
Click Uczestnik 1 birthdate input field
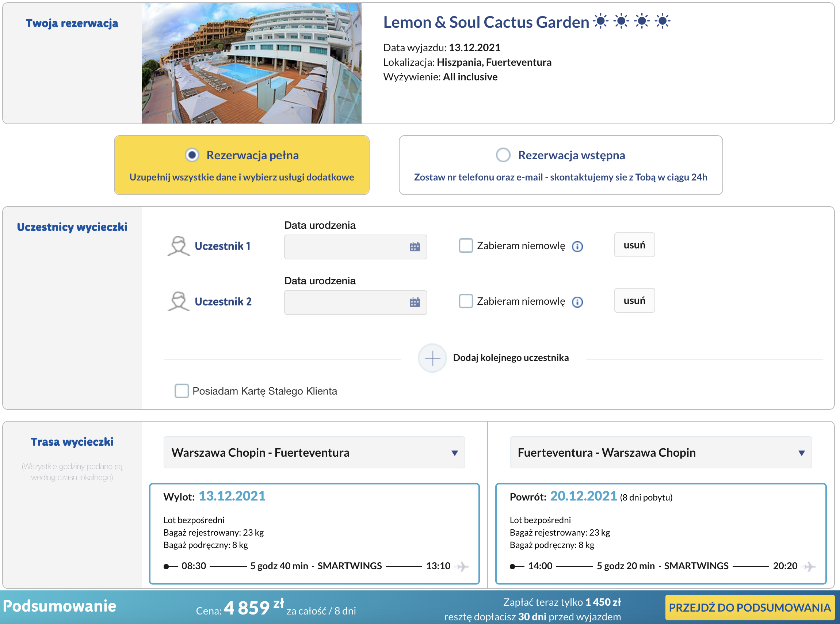pos(355,247)
